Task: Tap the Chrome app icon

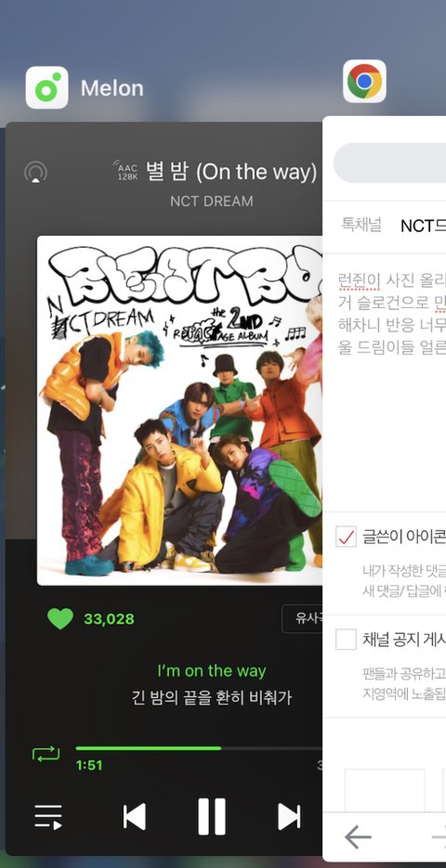Action: [x=364, y=82]
